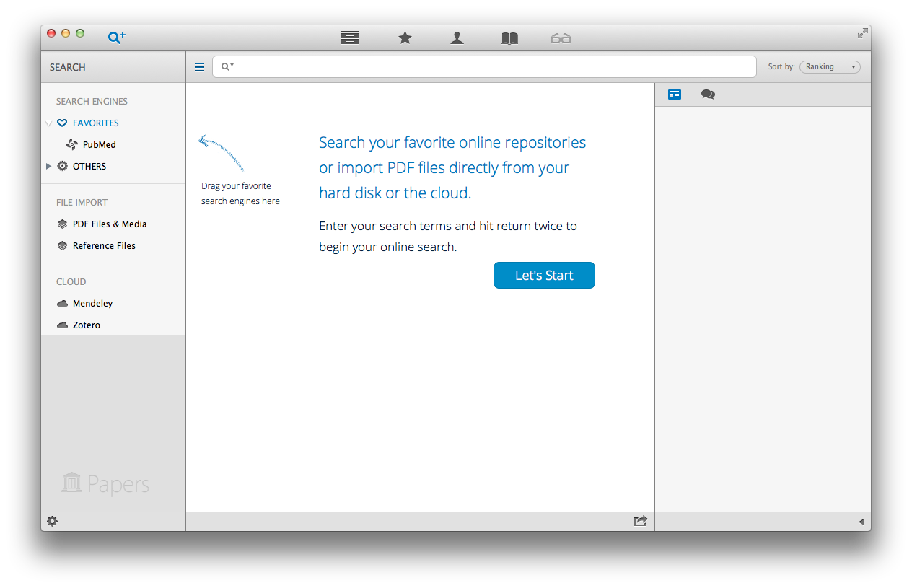Open the Reader glasses view
Viewport: 912px width, 588px height.
click(x=561, y=38)
